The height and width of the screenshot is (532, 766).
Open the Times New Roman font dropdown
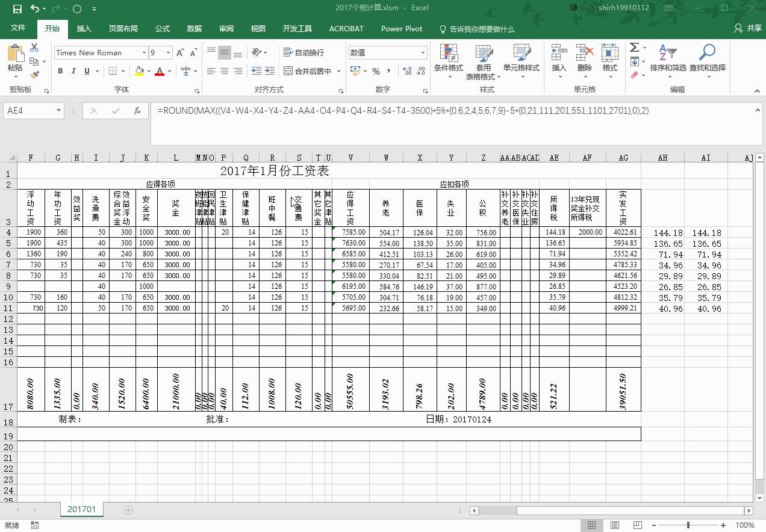click(145, 53)
